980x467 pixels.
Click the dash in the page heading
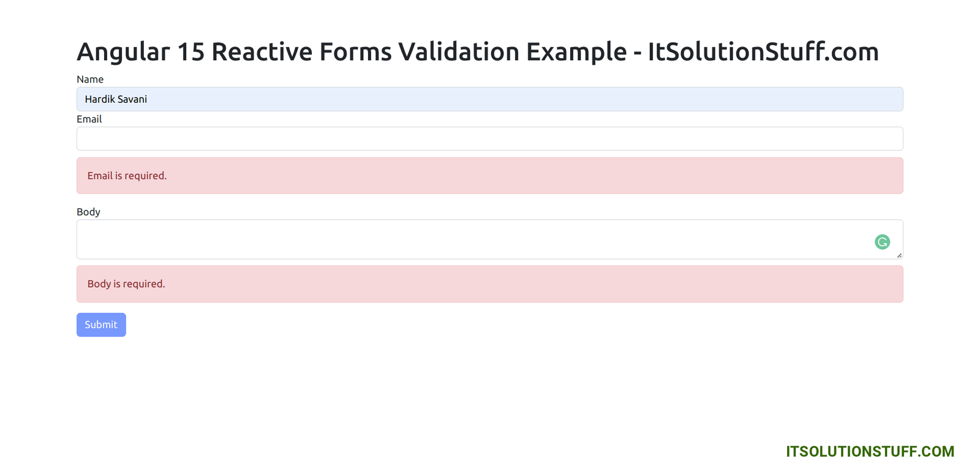tap(637, 54)
